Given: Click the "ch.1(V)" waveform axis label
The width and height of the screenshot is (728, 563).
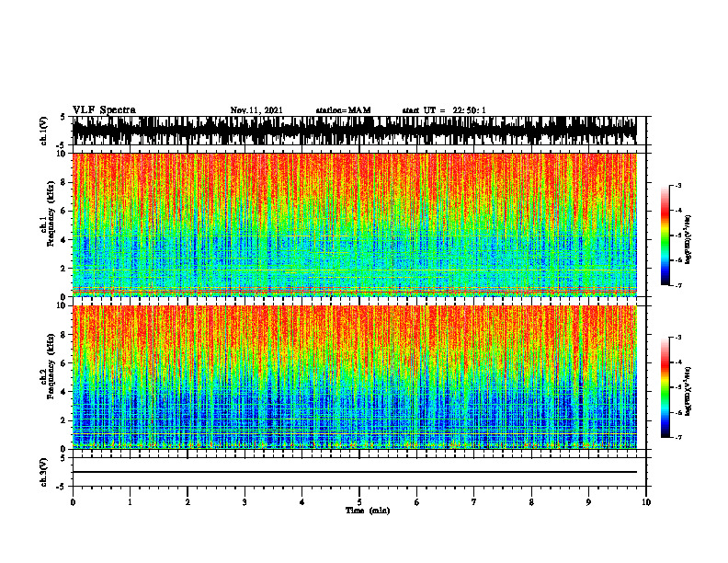Looking at the screenshot, I should (43, 131).
